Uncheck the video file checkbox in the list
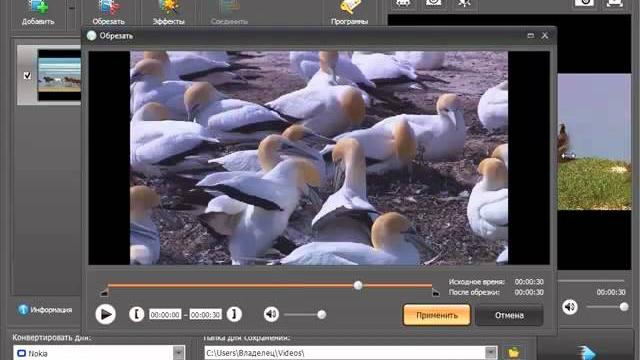640x360 pixels. tap(27, 76)
